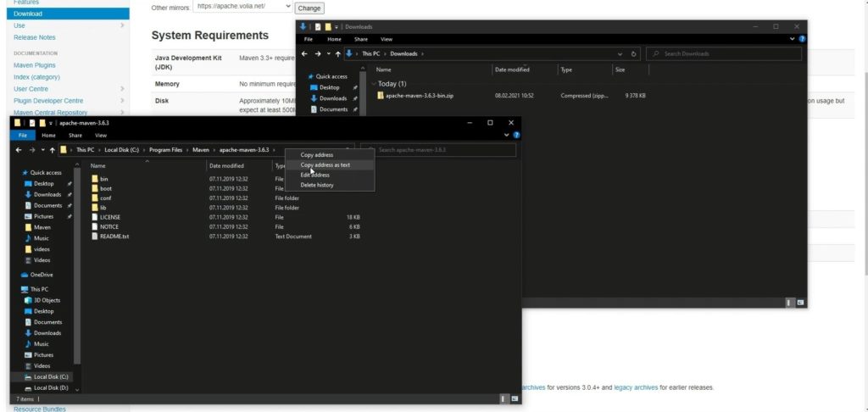This screenshot has width=868, height=412.
Task: Open Help icon in Downloads window
Action: pos(802,39)
